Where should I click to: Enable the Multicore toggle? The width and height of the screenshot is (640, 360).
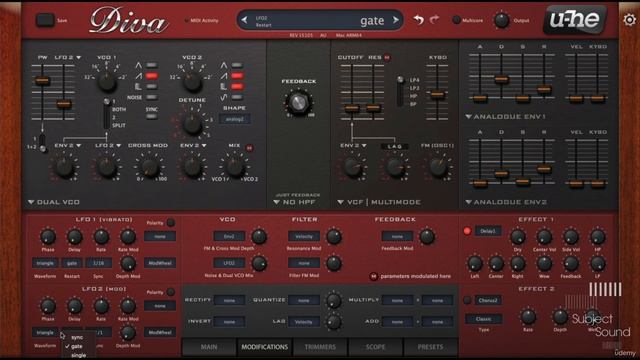coord(456,20)
